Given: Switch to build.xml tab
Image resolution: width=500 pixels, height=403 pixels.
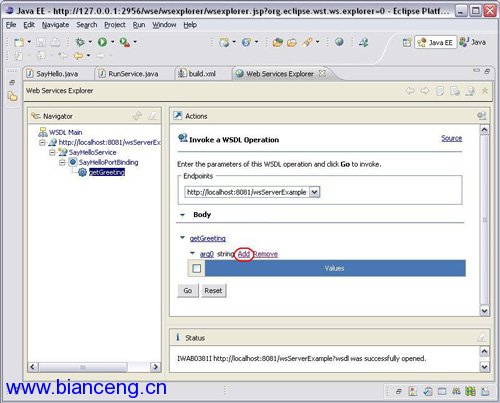Looking at the screenshot, I should (202, 74).
